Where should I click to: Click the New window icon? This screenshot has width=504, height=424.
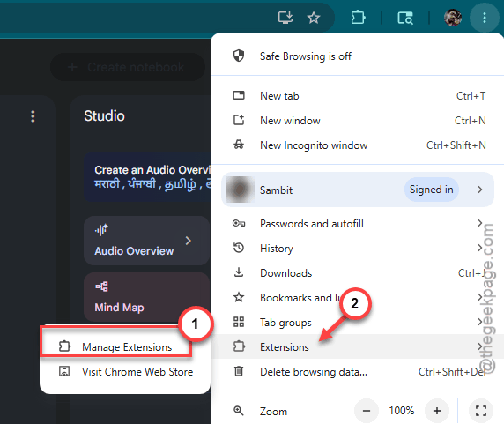click(239, 120)
